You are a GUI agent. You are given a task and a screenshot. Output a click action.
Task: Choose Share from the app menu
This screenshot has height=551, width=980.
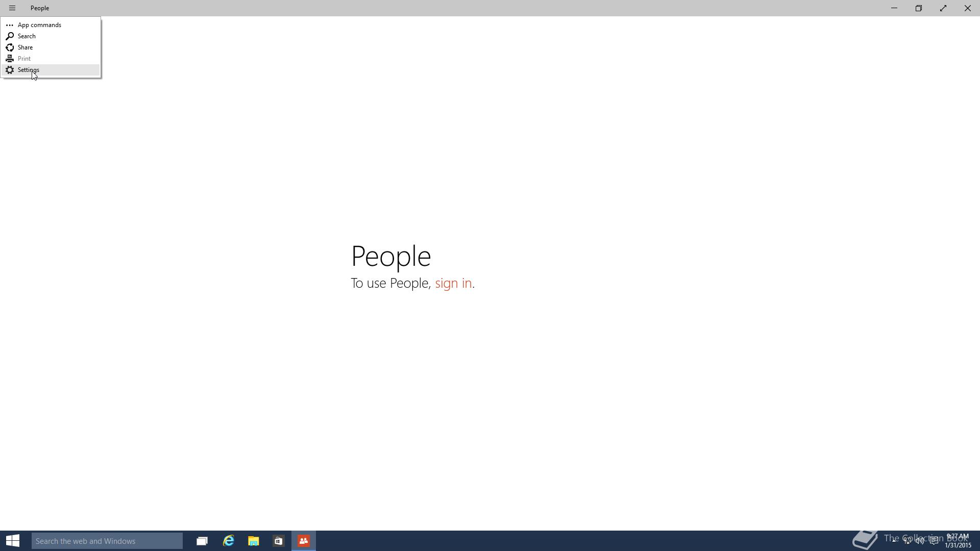pos(51,47)
